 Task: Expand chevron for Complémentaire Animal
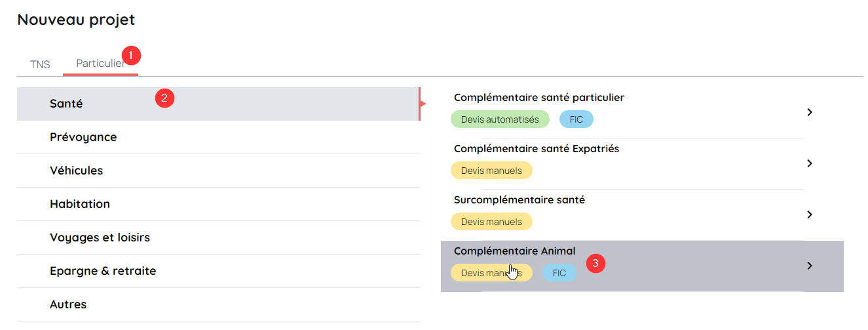click(810, 266)
